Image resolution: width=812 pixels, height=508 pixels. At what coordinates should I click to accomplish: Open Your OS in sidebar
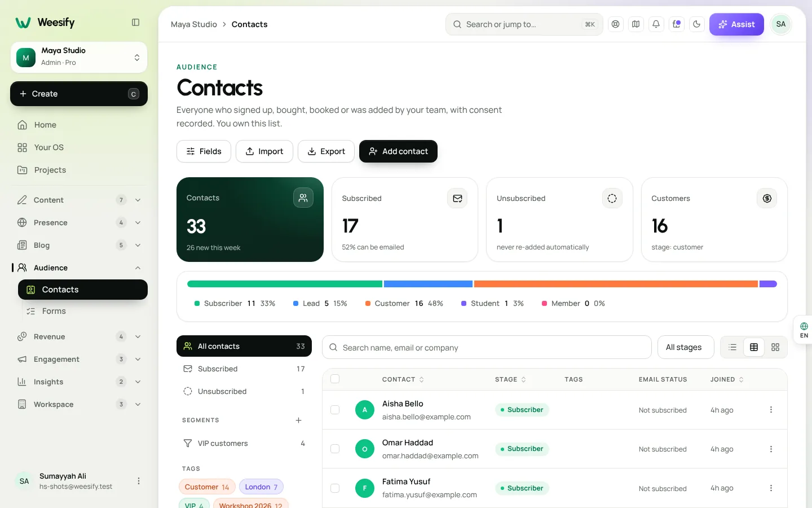click(x=79, y=147)
